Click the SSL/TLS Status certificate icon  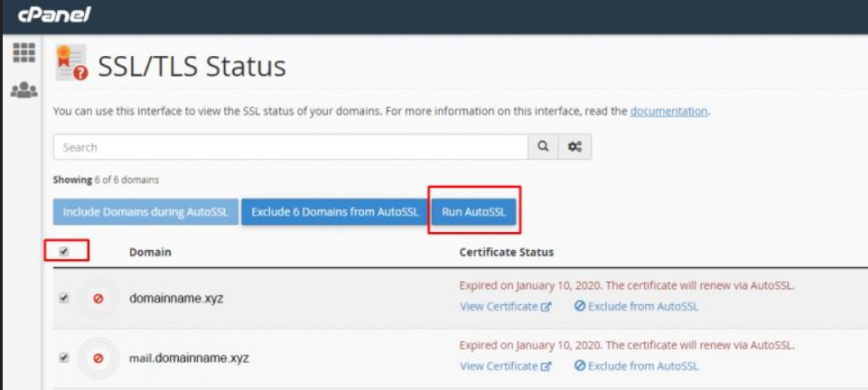(x=72, y=63)
